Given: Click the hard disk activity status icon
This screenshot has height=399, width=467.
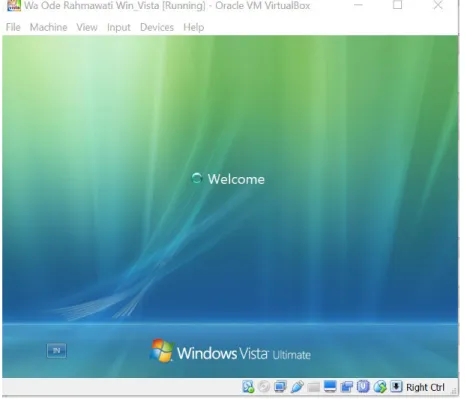Looking at the screenshot, I should pyautogui.click(x=248, y=387).
